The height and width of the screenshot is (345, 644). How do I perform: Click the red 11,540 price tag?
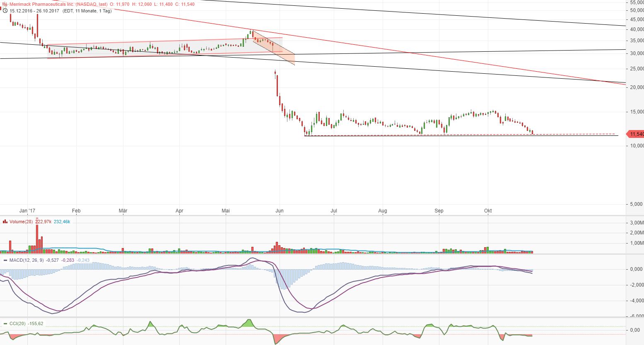(636, 134)
